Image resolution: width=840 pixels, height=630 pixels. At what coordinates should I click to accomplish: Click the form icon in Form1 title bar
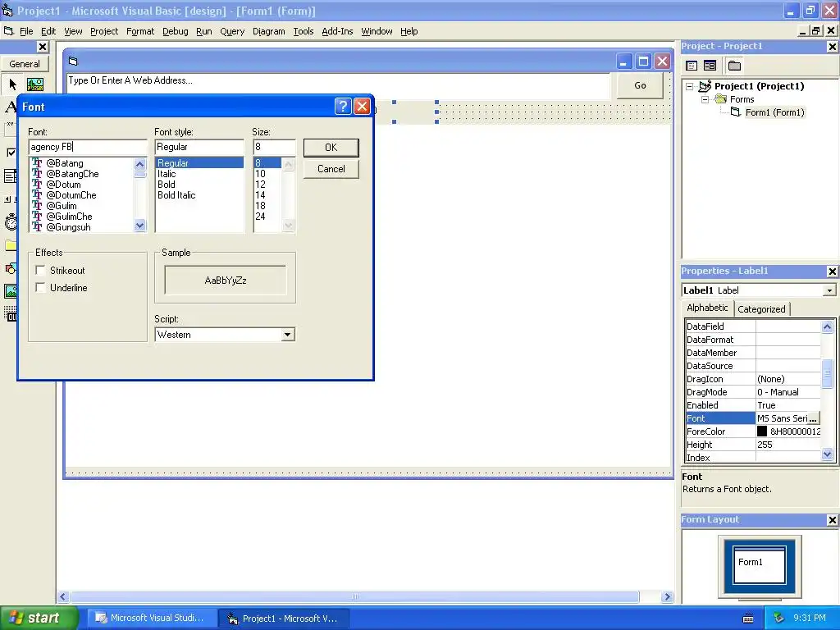73,61
